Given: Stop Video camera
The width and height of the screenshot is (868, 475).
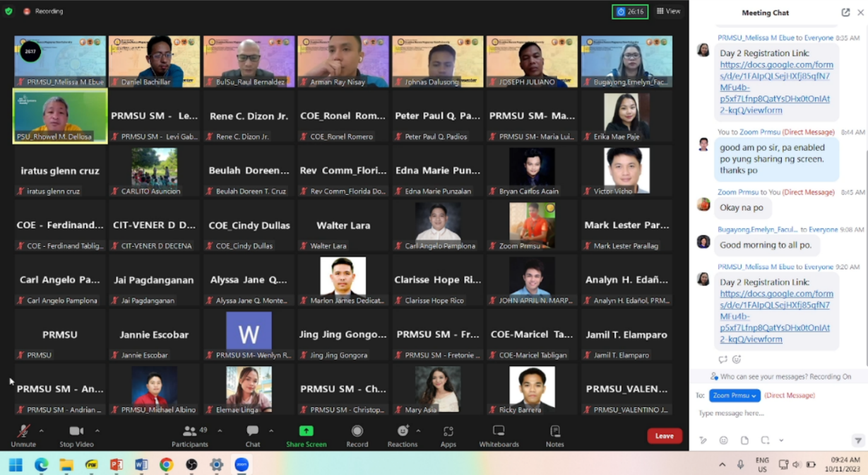Looking at the screenshot, I should point(76,435).
